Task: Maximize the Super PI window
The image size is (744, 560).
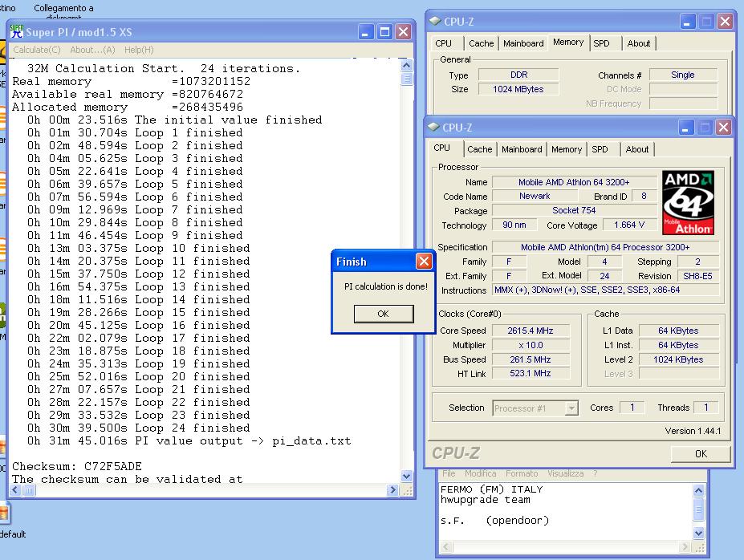Action: [384, 32]
